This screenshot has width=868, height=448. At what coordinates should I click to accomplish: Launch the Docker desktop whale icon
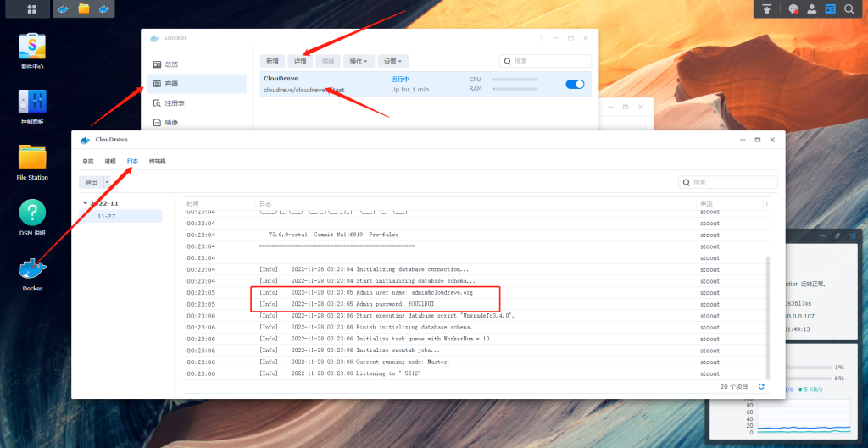tap(32, 274)
